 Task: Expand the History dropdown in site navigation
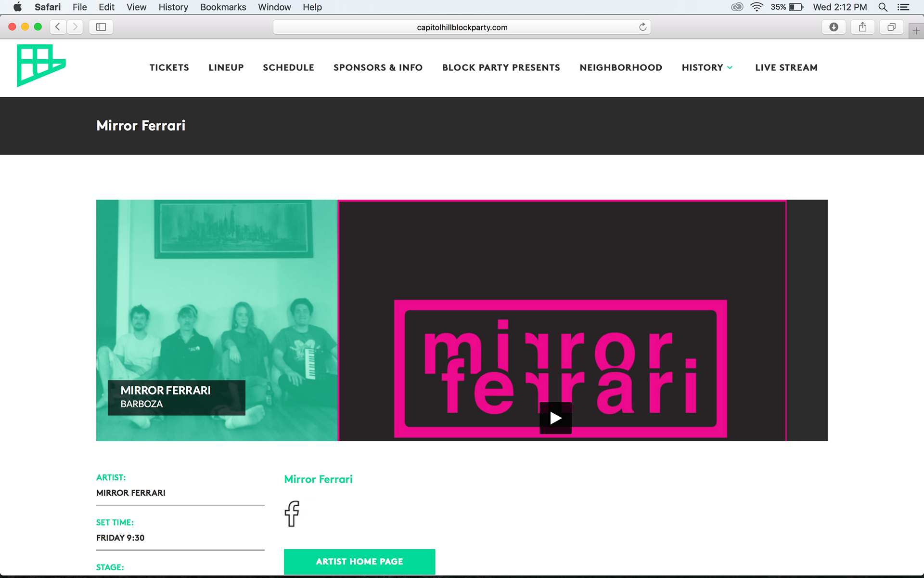click(707, 67)
